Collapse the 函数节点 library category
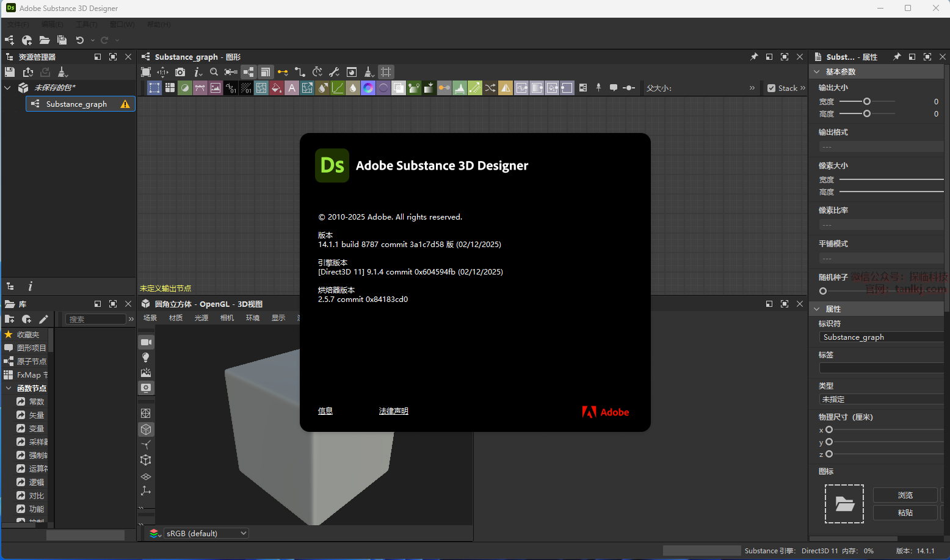 (x=9, y=388)
